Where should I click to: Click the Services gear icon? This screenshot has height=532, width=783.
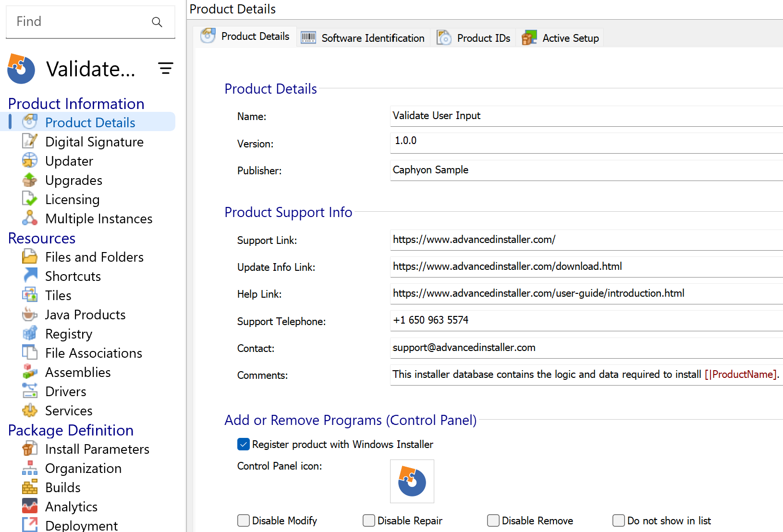click(30, 410)
